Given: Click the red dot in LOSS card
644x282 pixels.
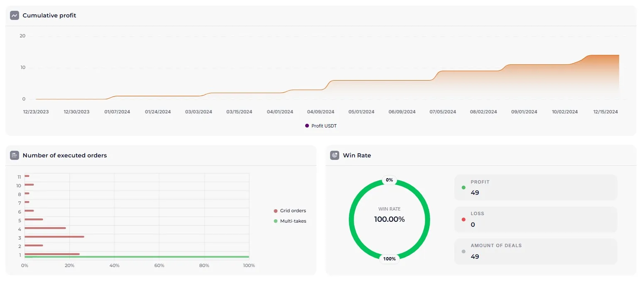Looking at the screenshot, I should (463, 219).
